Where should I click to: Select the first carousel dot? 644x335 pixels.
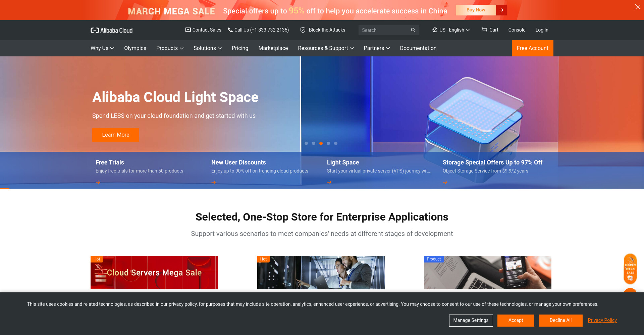coord(306,143)
